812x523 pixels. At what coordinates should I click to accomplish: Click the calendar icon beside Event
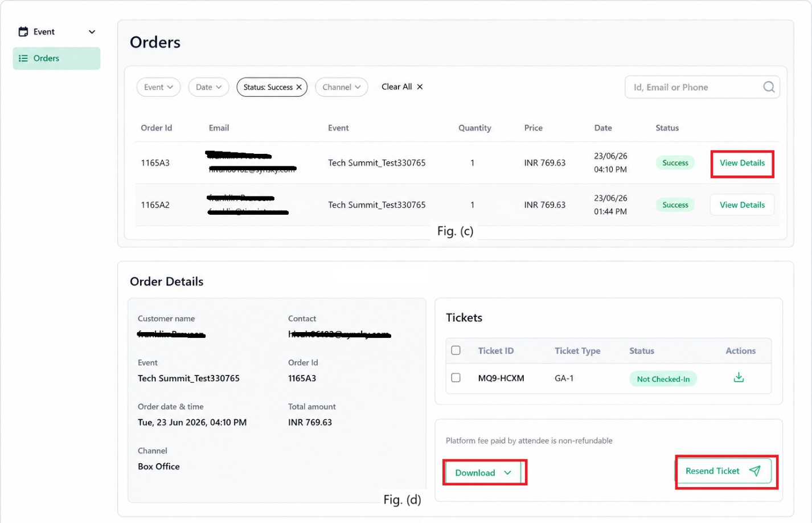23,32
